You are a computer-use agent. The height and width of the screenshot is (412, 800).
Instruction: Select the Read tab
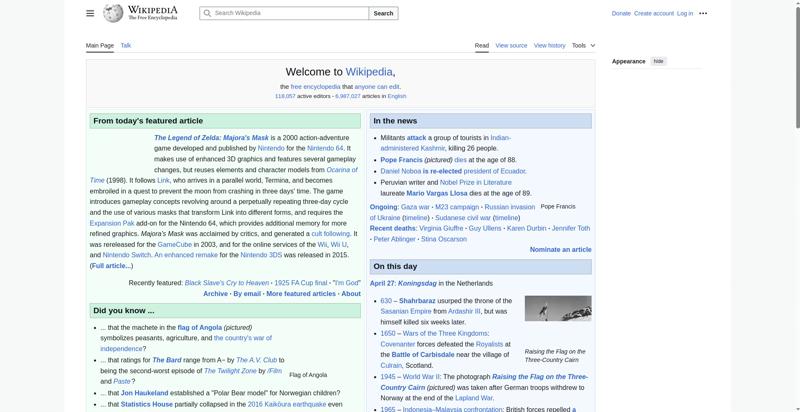[x=482, y=45]
